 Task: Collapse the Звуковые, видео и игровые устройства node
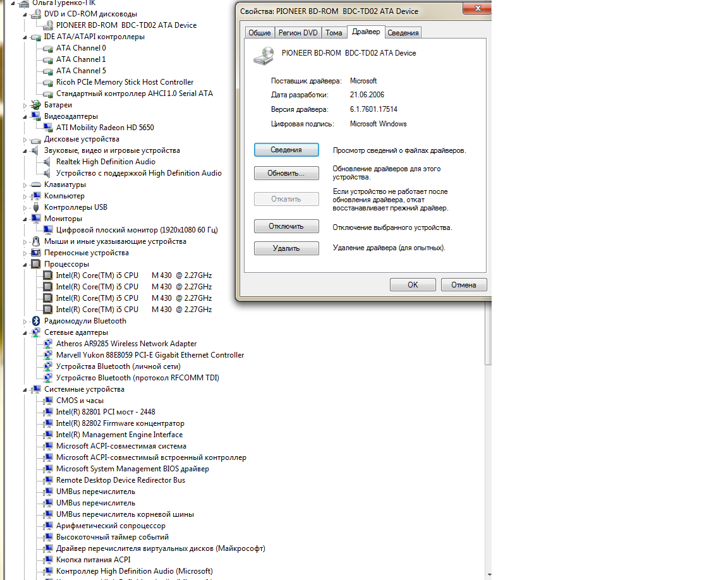(x=25, y=151)
